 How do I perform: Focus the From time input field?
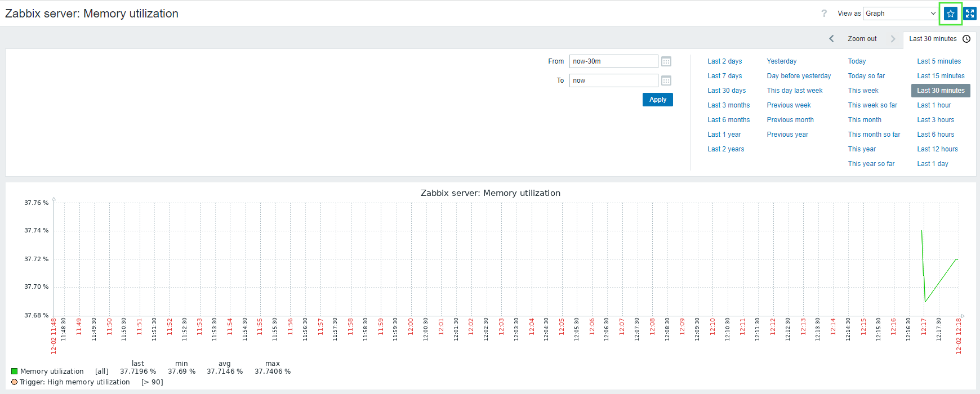(x=614, y=61)
